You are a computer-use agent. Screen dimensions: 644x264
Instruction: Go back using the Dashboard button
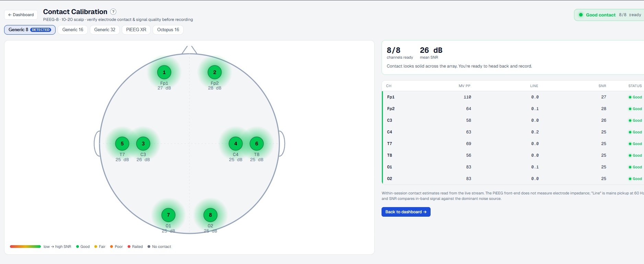(21, 15)
